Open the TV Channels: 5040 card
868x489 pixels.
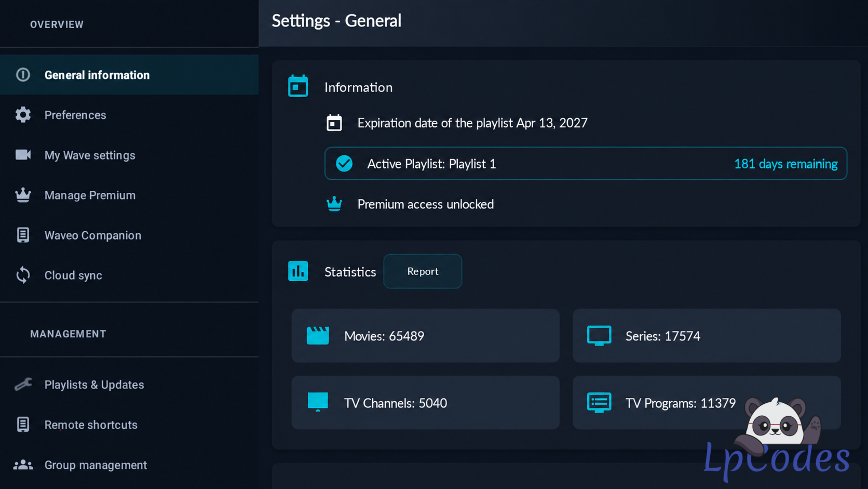[x=425, y=403]
